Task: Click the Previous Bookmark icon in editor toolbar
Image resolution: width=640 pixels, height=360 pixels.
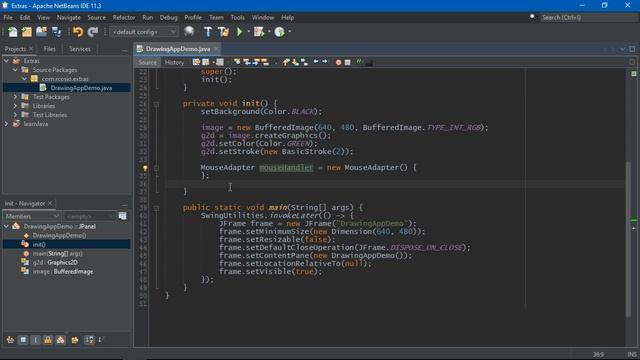Action: coord(286,62)
